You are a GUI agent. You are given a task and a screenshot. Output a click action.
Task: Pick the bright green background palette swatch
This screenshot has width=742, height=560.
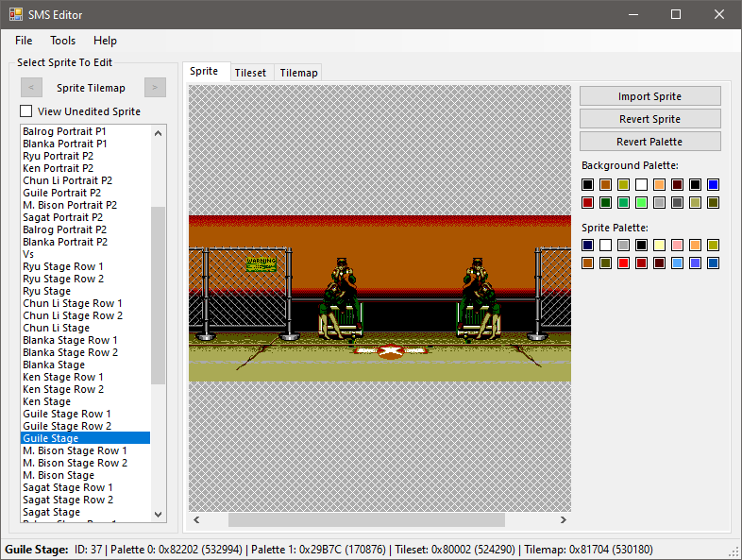pos(641,203)
